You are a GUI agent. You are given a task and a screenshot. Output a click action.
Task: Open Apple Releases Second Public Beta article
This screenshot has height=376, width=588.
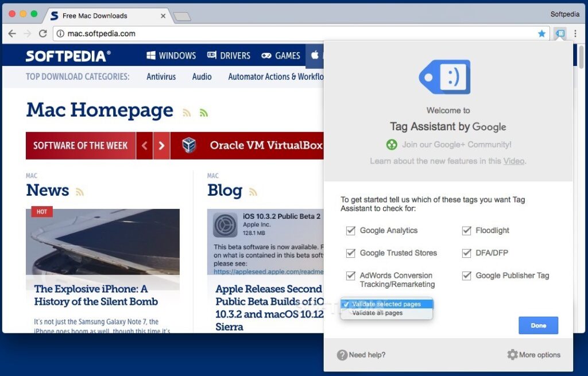(x=270, y=308)
